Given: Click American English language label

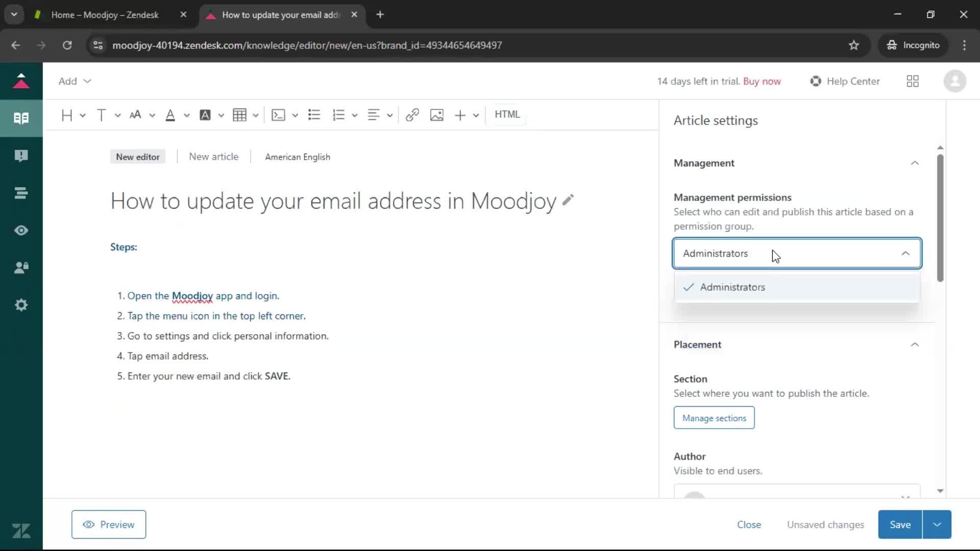Looking at the screenshot, I should click(x=298, y=157).
